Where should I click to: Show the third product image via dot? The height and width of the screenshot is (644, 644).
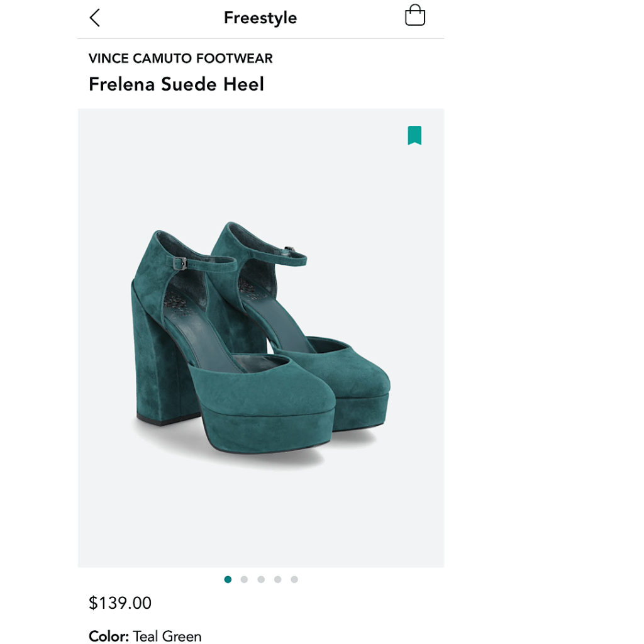261,579
